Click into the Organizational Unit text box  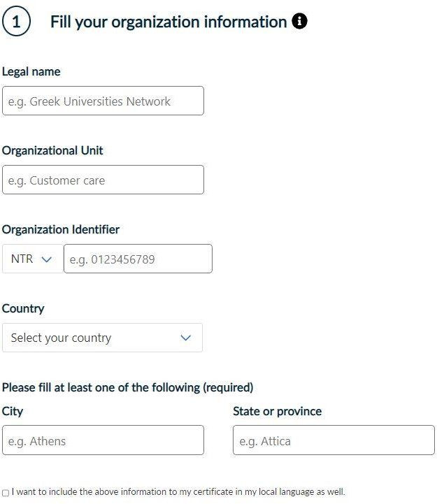[x=103, y=180]
